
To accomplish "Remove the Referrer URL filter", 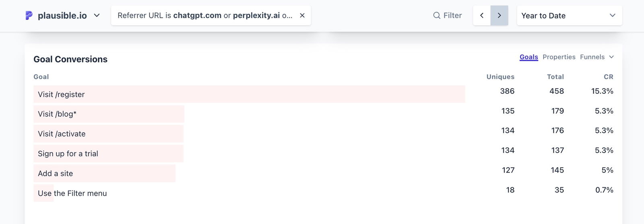I will pyautogui.click(x=302, y=15).
